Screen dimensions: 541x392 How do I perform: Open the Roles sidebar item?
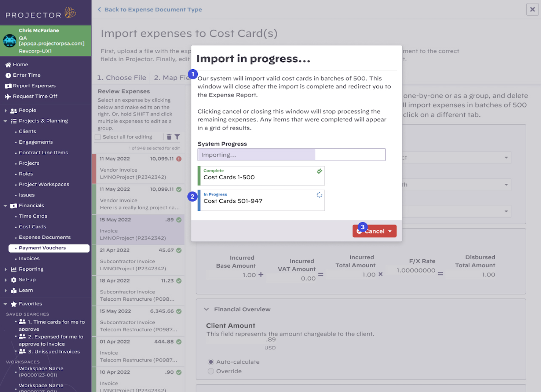pyautogui.click(x=26, y=174)
